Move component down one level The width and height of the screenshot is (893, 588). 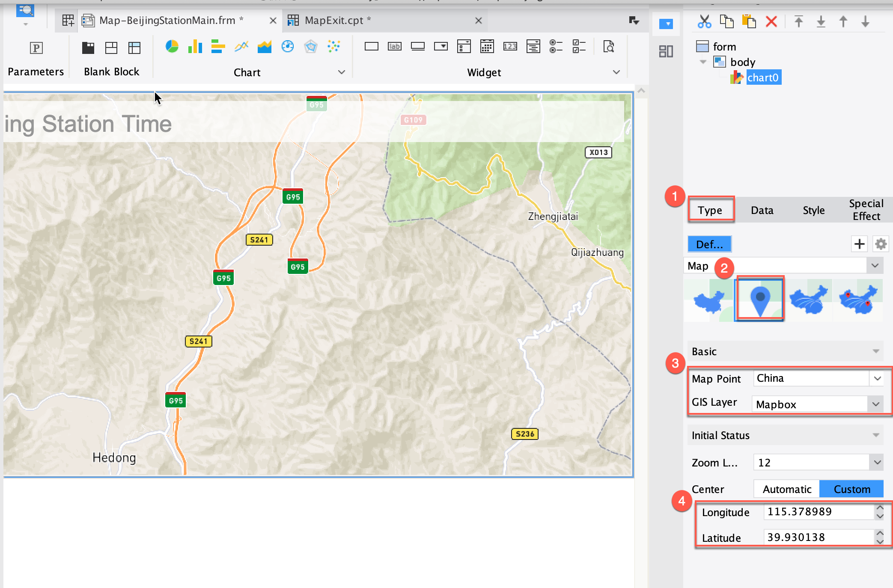[x=865, y=21]
